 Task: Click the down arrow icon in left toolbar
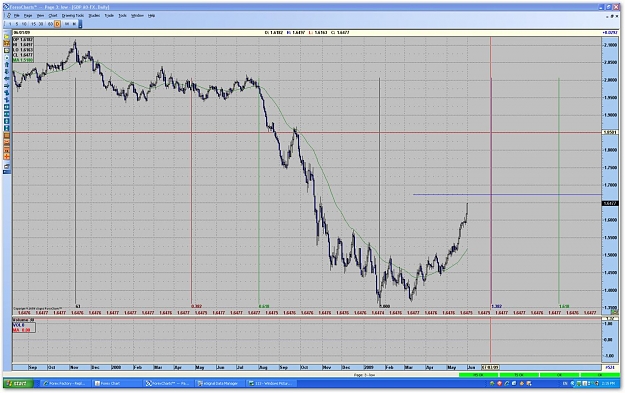pos(6,71)
